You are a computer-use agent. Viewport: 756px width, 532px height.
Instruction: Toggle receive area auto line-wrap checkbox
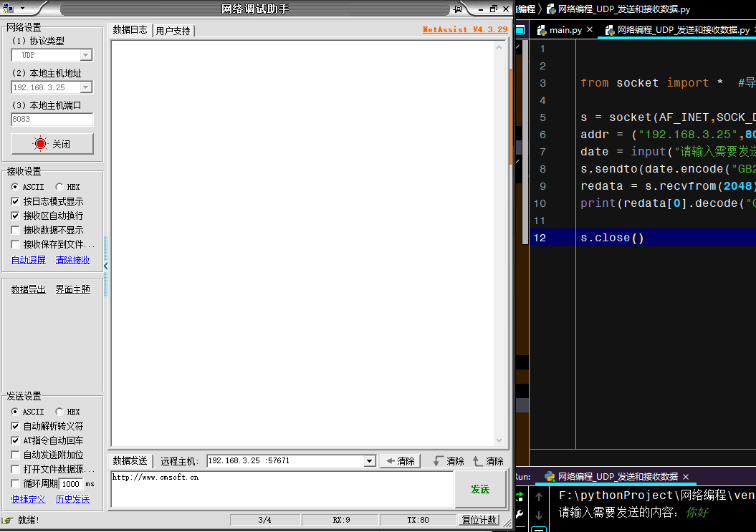click(15, 216)
